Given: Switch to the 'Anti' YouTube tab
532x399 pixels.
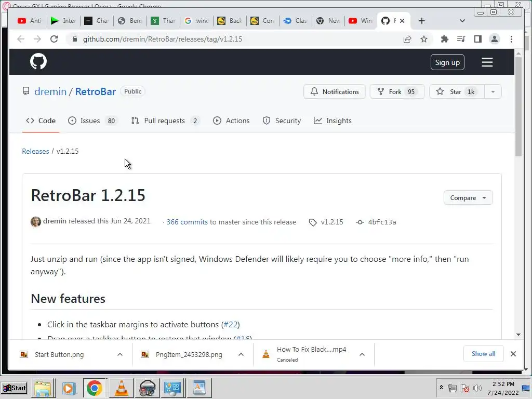Looking at the screenshot, I should (30, 21).
